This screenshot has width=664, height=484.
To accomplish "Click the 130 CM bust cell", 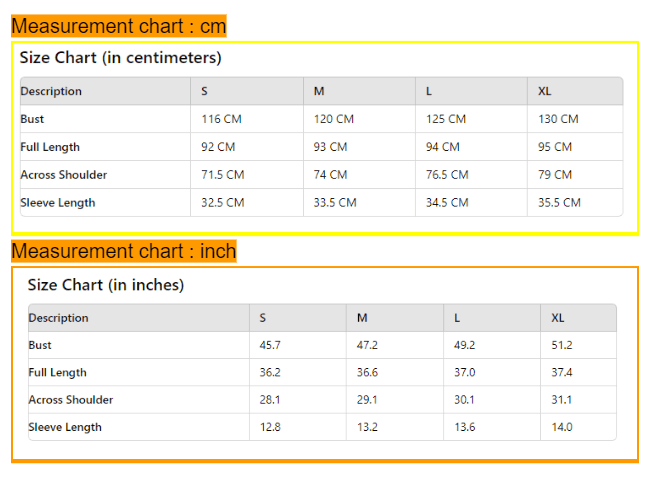I will pos(558,119).
